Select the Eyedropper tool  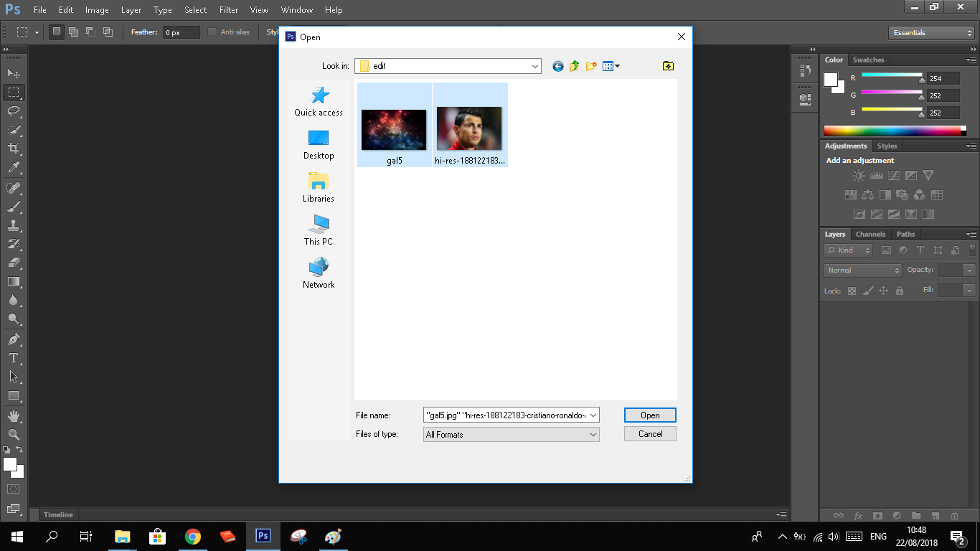[14, 168]
